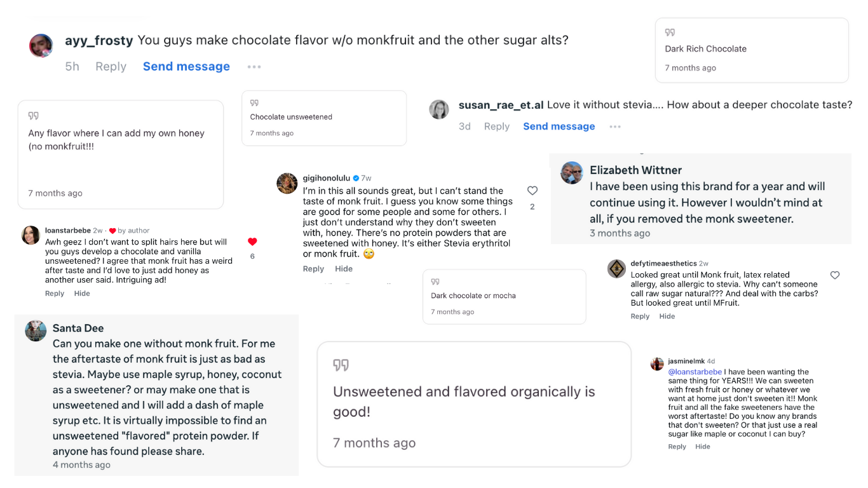The width and height of the screenshot is (868, 488).
Task: Like defytimeaesthetics' comment with heart icon
Action: [835, 275]
